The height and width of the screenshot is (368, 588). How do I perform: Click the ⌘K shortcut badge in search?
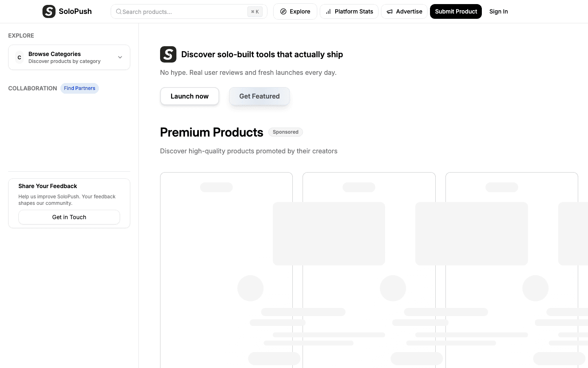click(x=255, y=11)
